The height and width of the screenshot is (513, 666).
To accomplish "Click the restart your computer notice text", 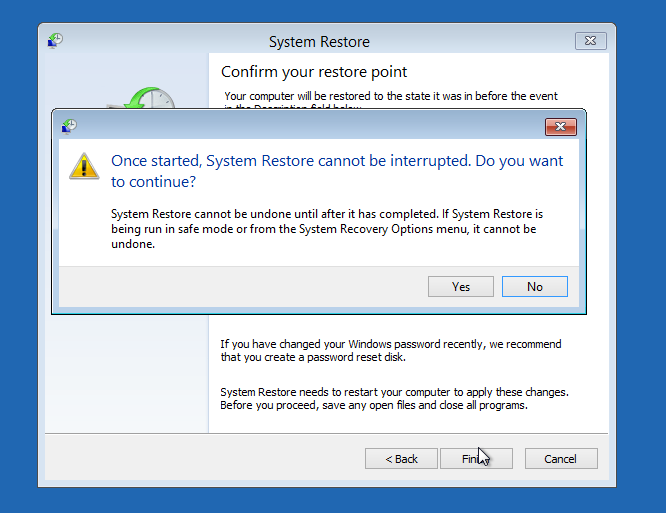I will (x=393, y=398).
